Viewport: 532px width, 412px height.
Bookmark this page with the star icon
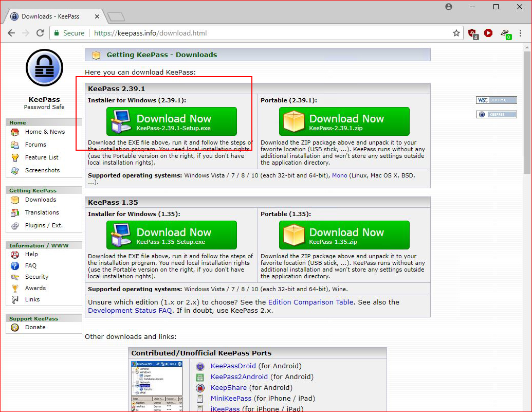pos(456,33)
